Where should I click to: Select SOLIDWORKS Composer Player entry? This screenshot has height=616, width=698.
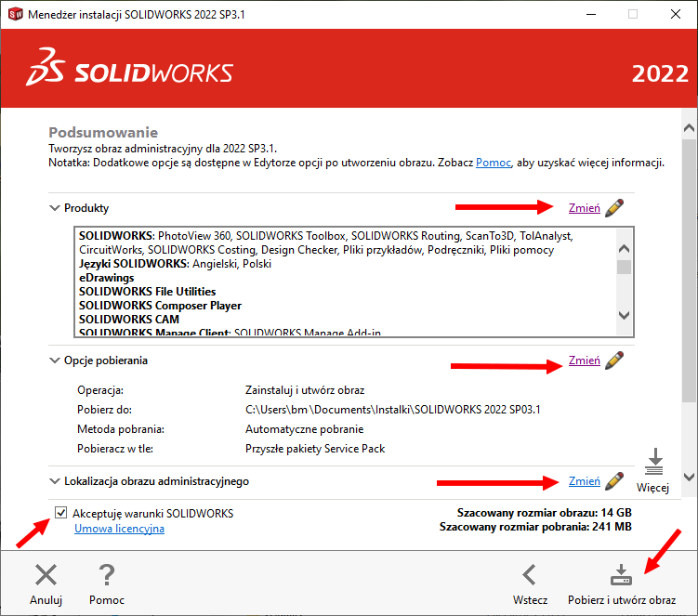click(x=160, y=306)
